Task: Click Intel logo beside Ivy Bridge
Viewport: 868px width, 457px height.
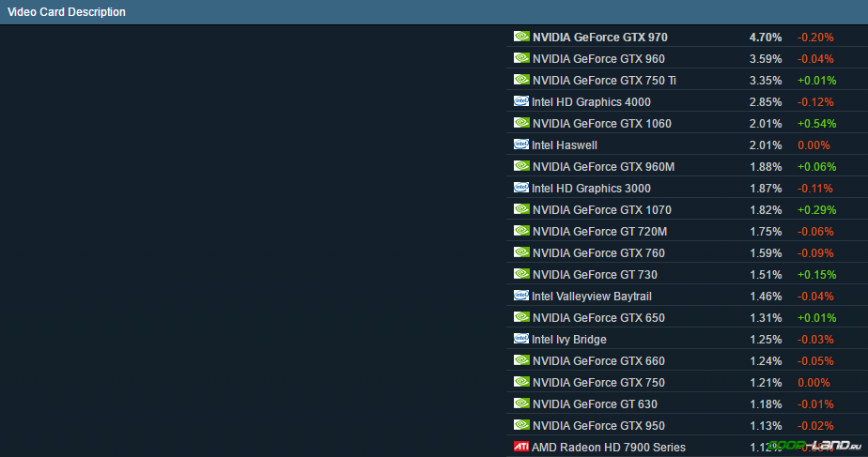Action: [x=521, y=339]
